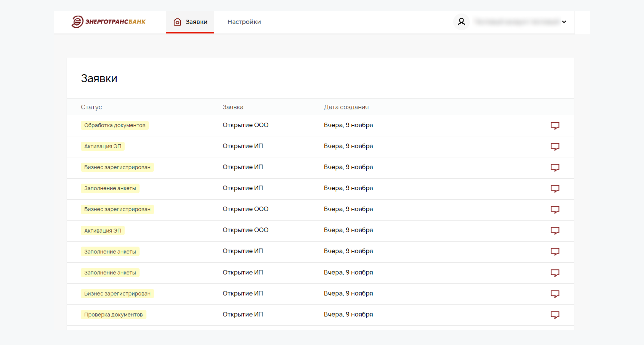Click the home icon in Заявки tab
The height and width of the screenshot is (345, 644).
[177, 22]
